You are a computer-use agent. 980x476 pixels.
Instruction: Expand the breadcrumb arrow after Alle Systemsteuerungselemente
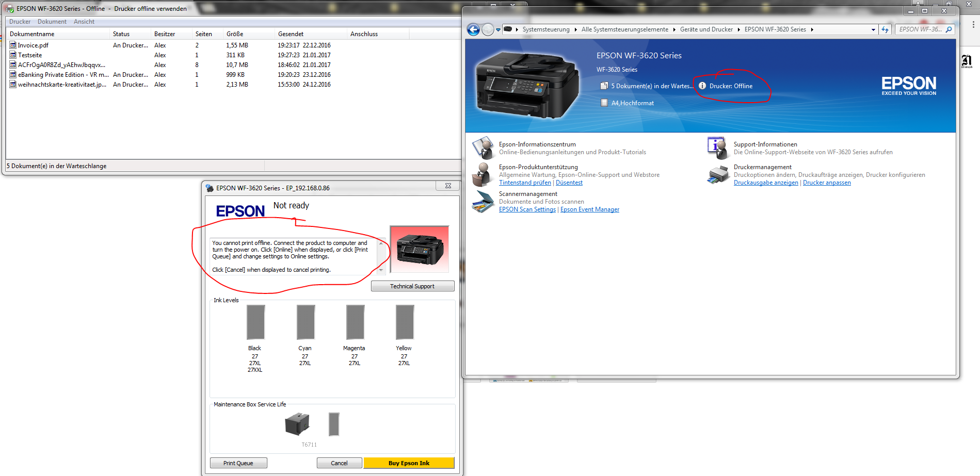[674, 29]
